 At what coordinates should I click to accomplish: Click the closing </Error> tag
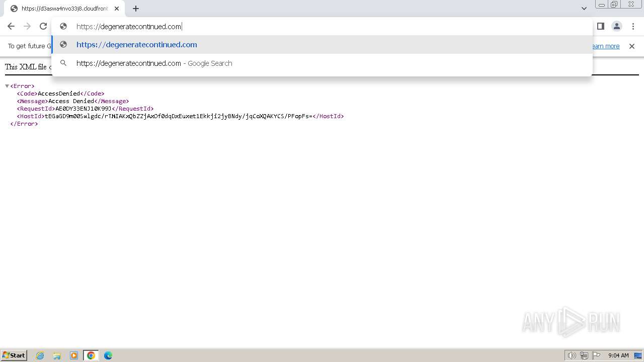pos(24,124)
